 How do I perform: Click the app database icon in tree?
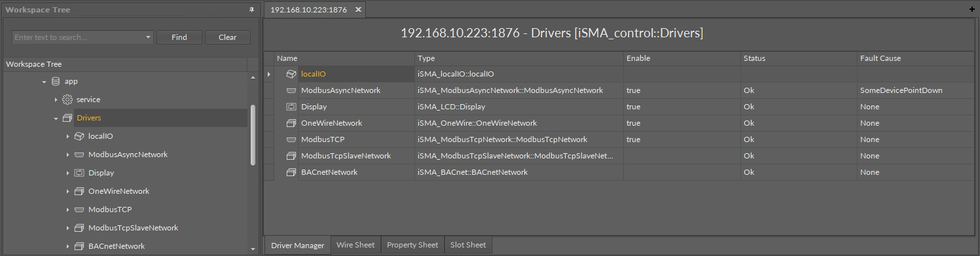pyautogui.click(x=55, y=82)
